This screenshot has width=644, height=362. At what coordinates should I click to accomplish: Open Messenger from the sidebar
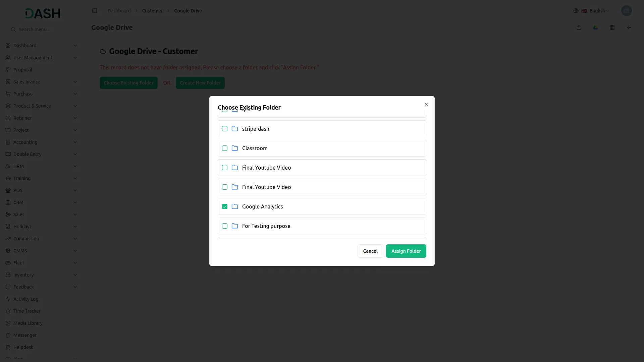8,335
